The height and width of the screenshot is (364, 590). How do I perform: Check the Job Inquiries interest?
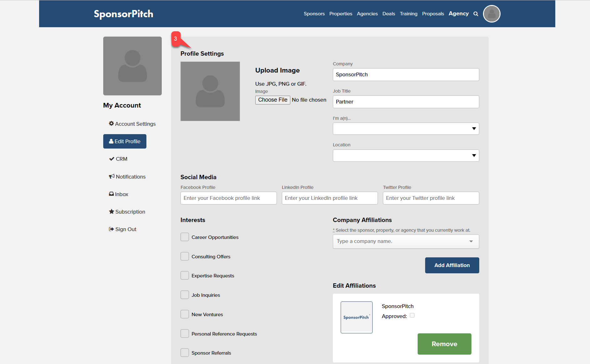pyautogui.click(x=185, y=295)
